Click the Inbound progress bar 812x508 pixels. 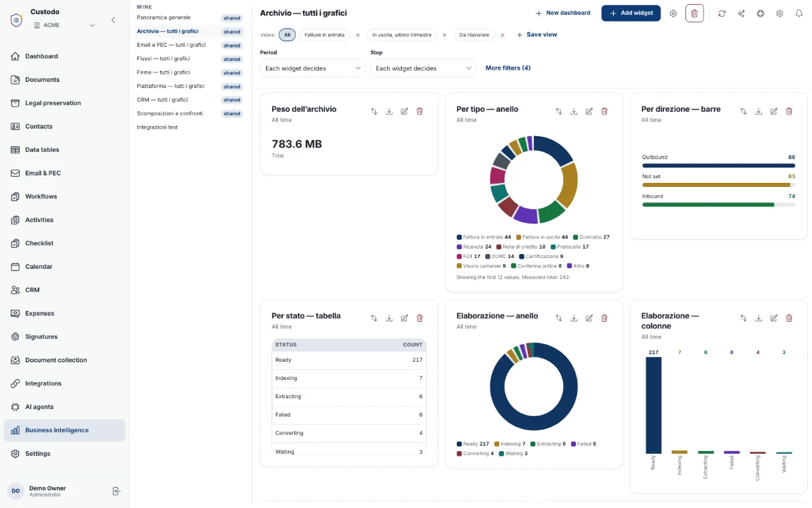719,205
